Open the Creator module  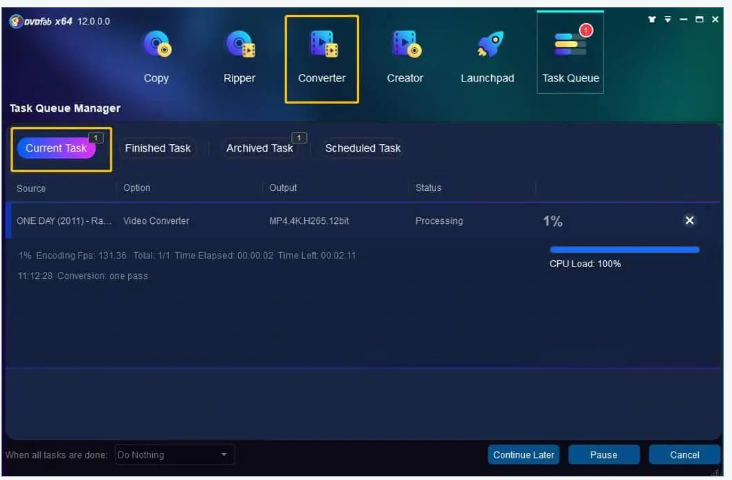(405, 57)
